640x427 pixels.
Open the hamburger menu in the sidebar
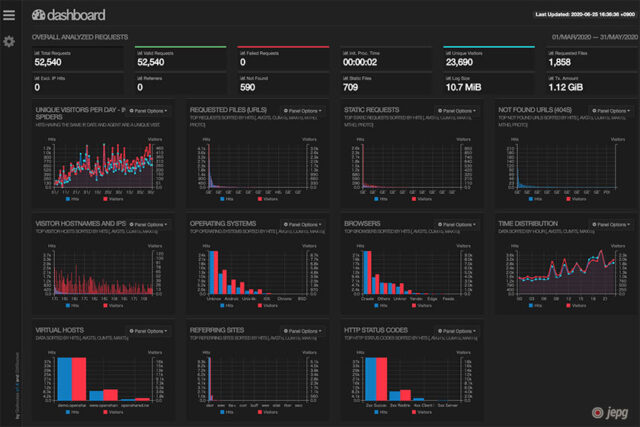coord(9,15)
